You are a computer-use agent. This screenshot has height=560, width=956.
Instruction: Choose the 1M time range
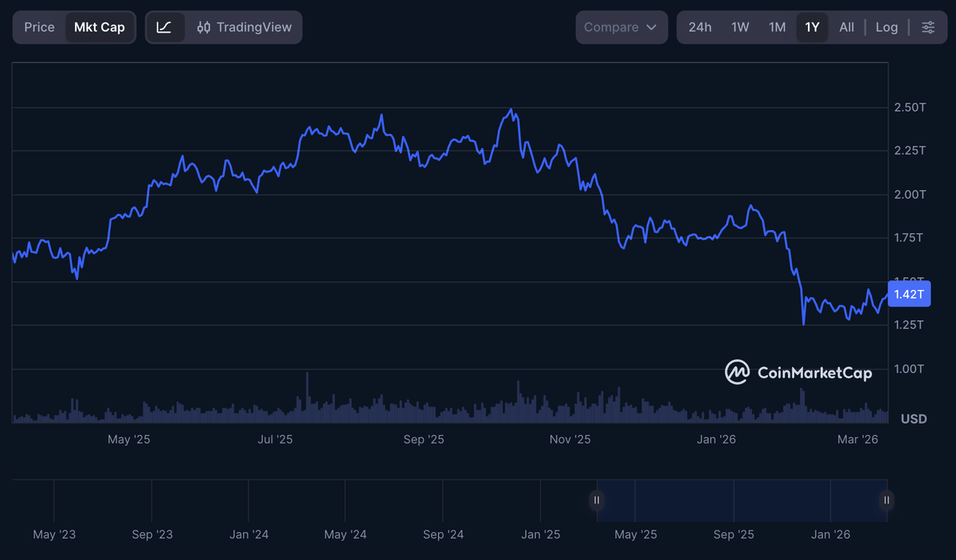click(x=778, y=27)
